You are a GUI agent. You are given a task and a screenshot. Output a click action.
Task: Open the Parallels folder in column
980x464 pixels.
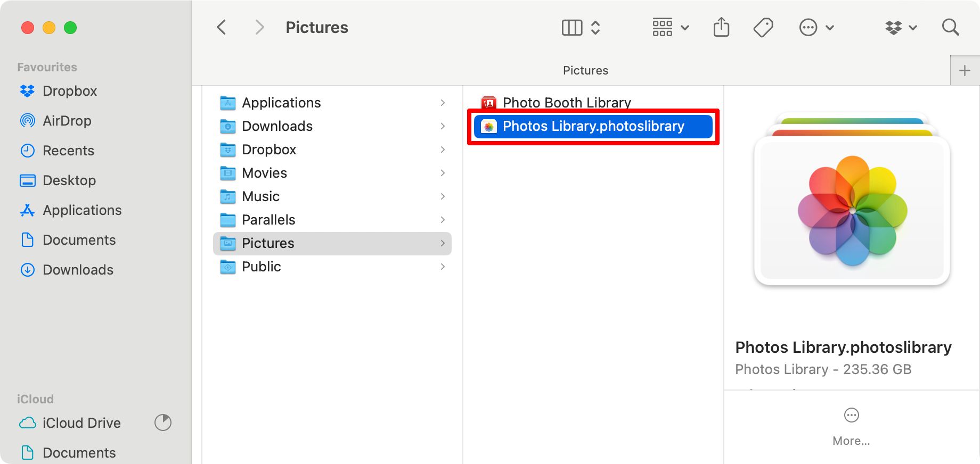268,220
